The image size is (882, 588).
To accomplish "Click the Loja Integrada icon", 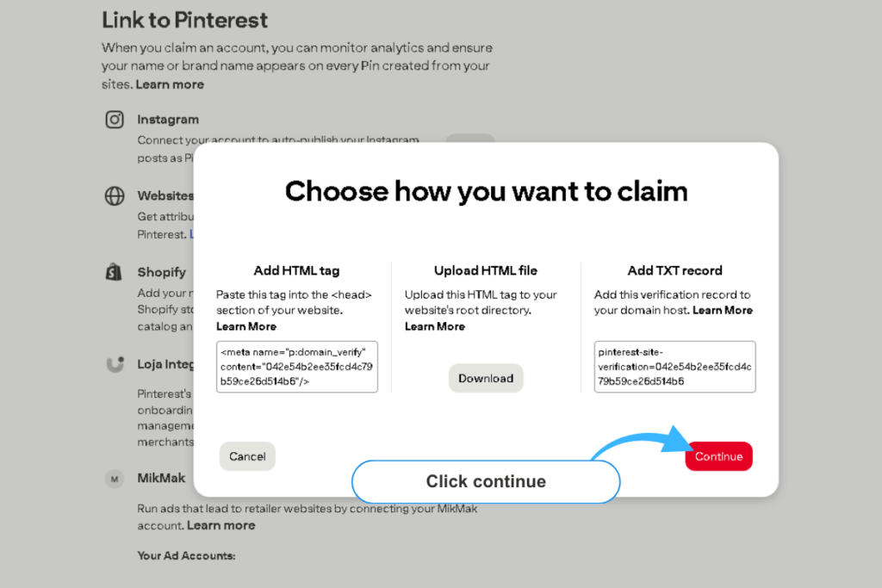I will pos(115,364).
